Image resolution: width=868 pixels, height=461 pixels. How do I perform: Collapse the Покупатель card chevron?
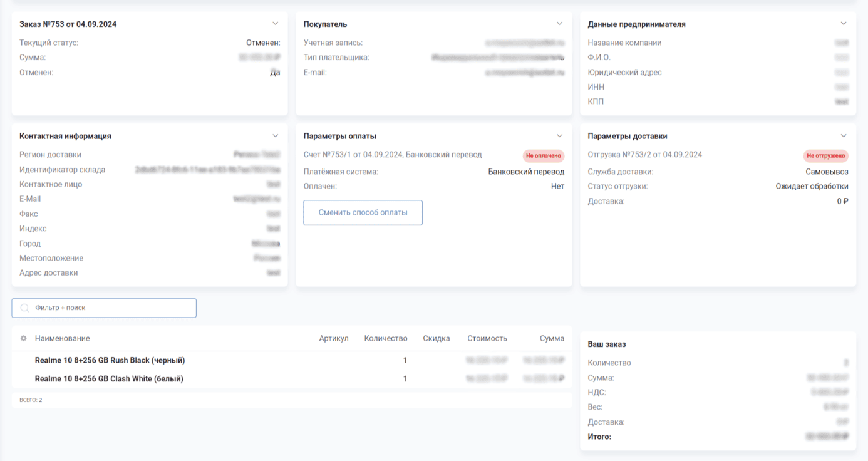(559, 24)
